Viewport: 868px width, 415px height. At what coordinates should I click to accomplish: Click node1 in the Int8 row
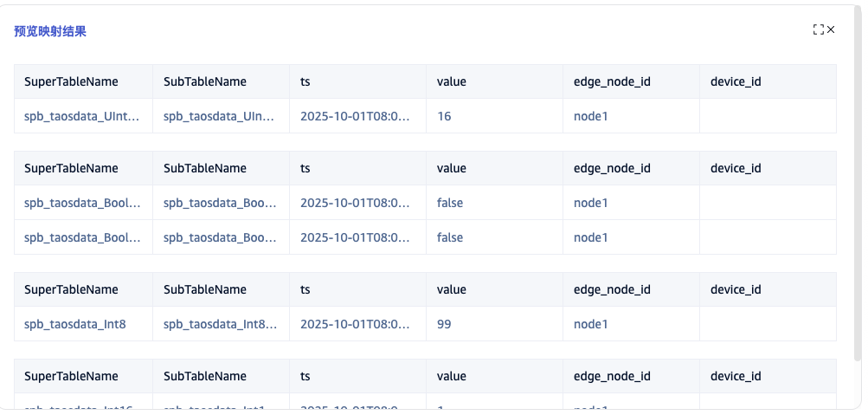(591, 324)
